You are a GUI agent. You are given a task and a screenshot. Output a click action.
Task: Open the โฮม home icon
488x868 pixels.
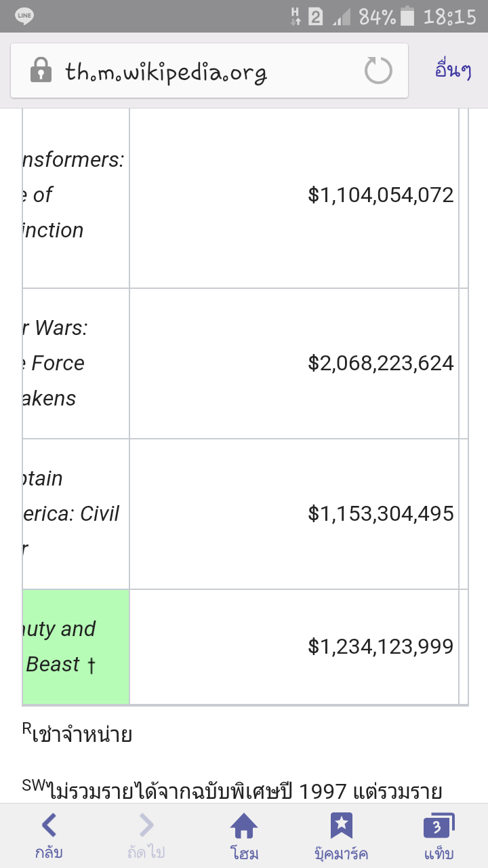[x=244, y=835]
